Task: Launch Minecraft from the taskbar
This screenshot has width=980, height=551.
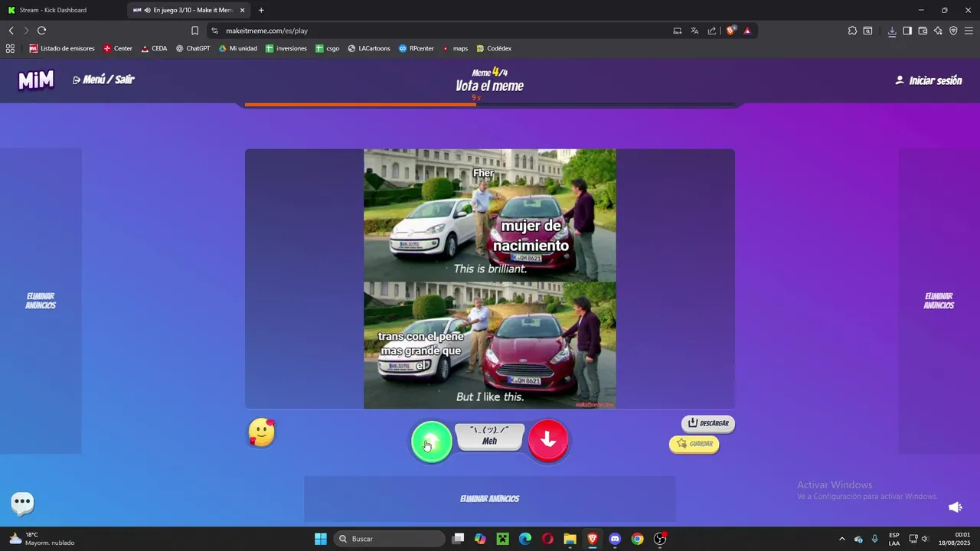Action: point(502,539)
